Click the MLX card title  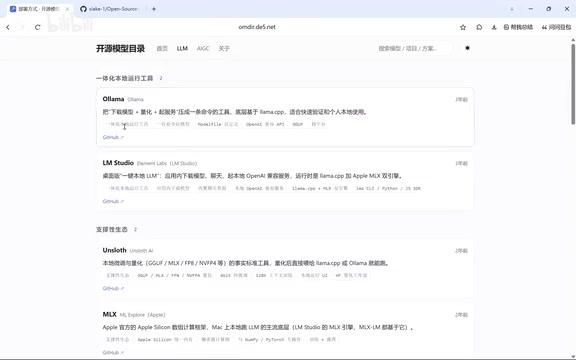109,314
